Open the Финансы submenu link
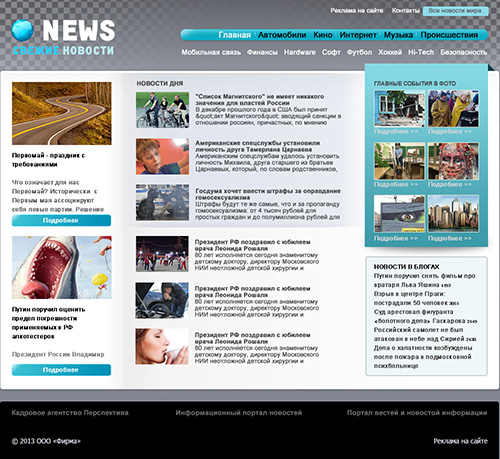The height and width of the screenshot is (459, 500). pos(262,52)
